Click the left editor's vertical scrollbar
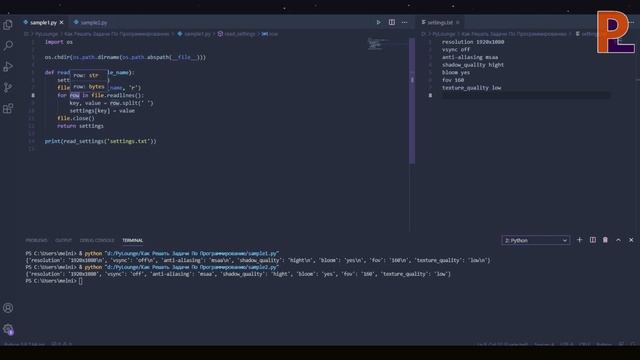 pos(412,101)
